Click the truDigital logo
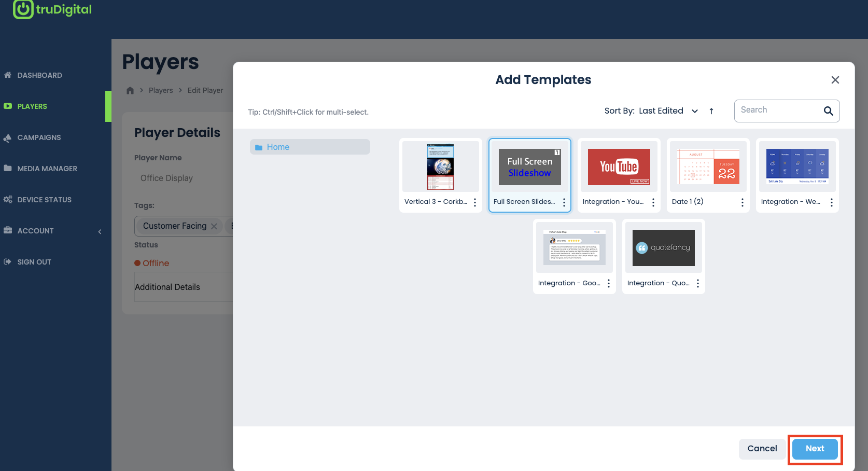Viewport: 868px width, 471px height. click(52, 9)
